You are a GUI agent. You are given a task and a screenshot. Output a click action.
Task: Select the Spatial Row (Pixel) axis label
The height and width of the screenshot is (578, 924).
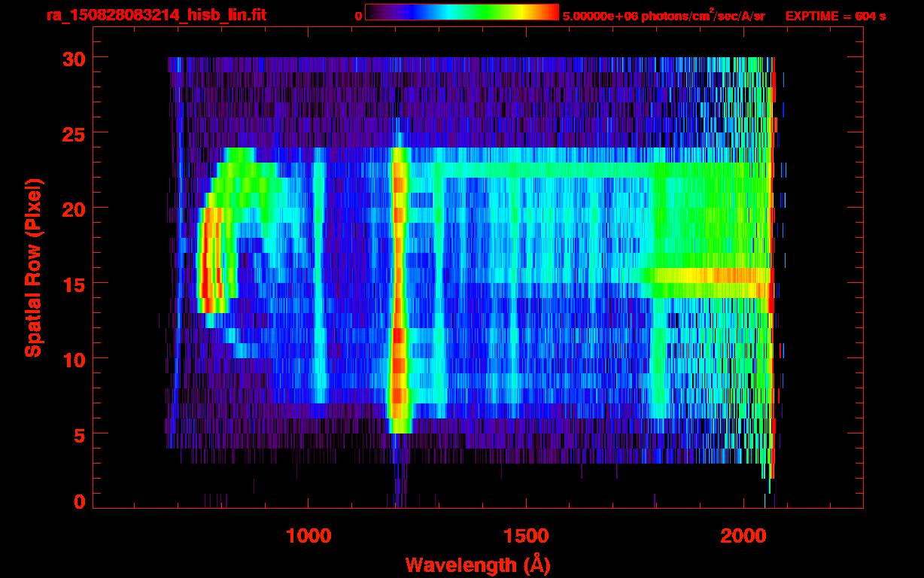click(33, 267)
